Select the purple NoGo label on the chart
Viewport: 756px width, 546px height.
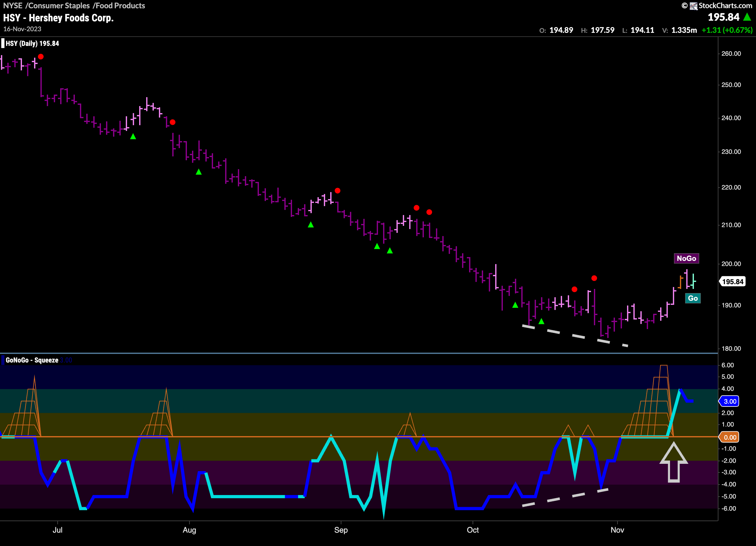tap(686, 258)
